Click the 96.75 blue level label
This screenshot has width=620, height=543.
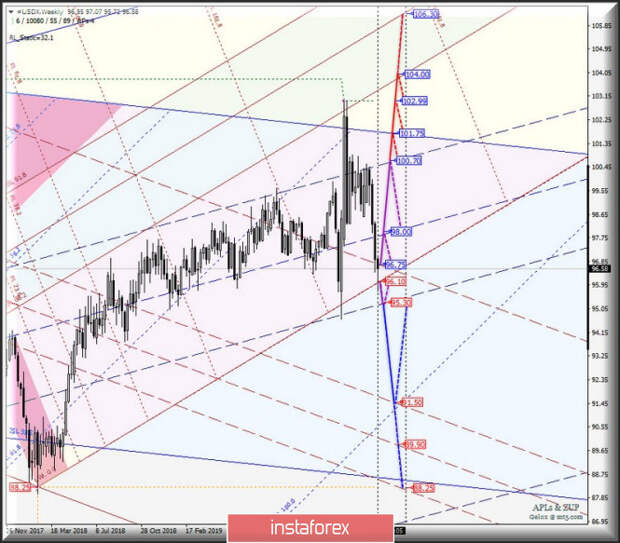395,265
